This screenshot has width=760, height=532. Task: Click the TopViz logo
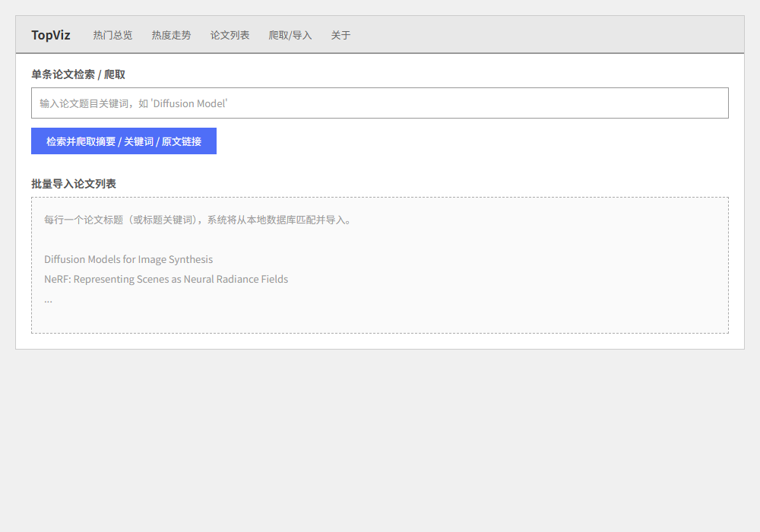coord(51,35)
